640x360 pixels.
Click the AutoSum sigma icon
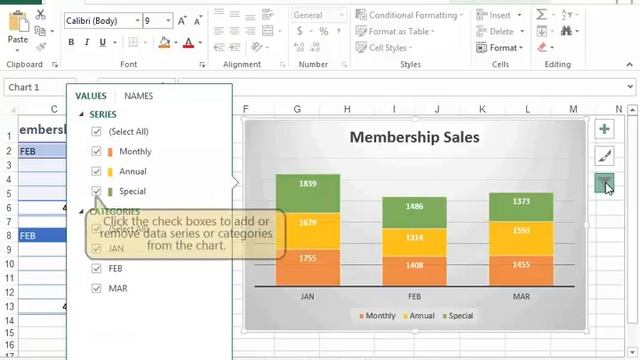[x=541, y=15]
